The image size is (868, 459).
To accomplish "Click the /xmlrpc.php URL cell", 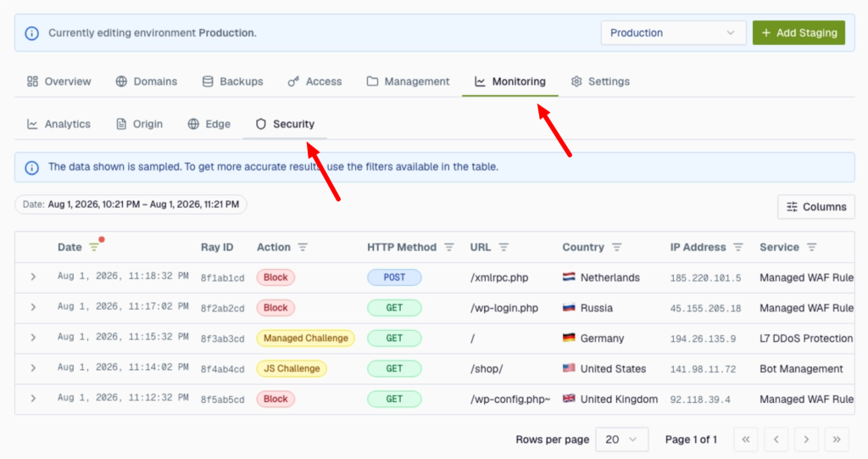I will (499, 277).
